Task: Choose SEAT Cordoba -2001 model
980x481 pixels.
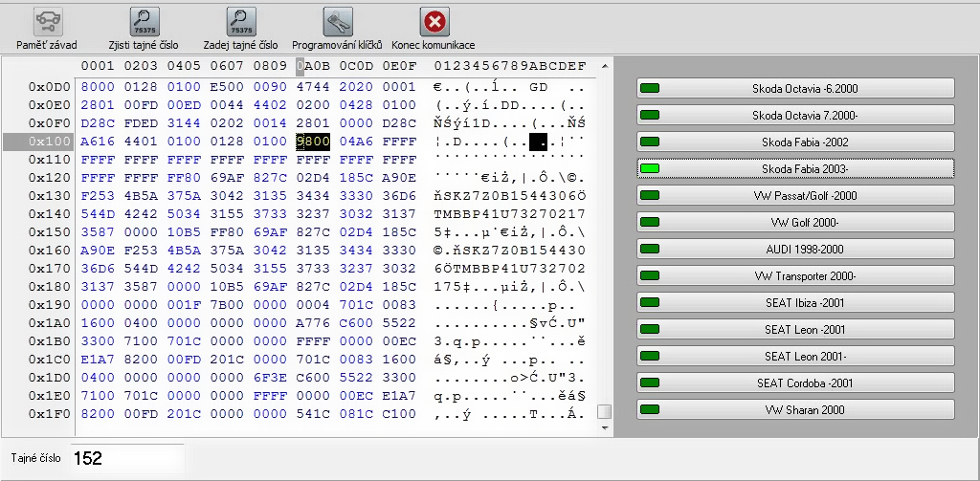Action: (x=795, y=383)
